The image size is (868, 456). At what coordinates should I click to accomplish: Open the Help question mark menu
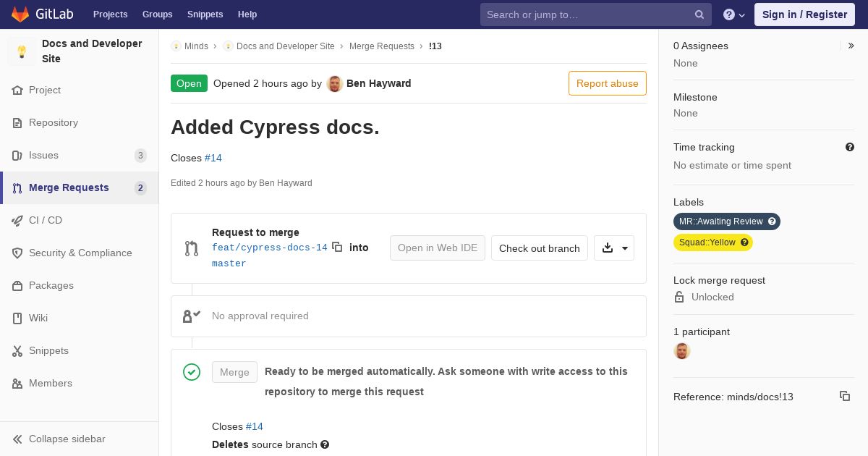pyautogui.click(x=734, y=14)
